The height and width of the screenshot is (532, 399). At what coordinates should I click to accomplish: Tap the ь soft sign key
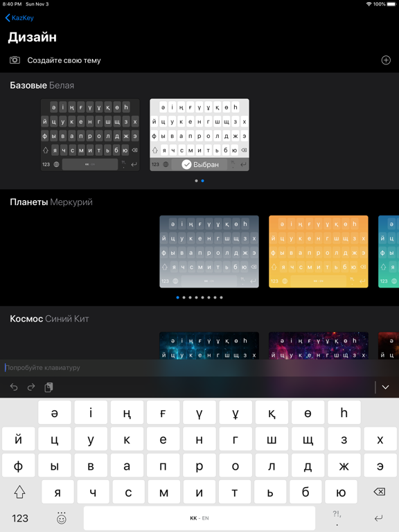(x=270, y=492)
